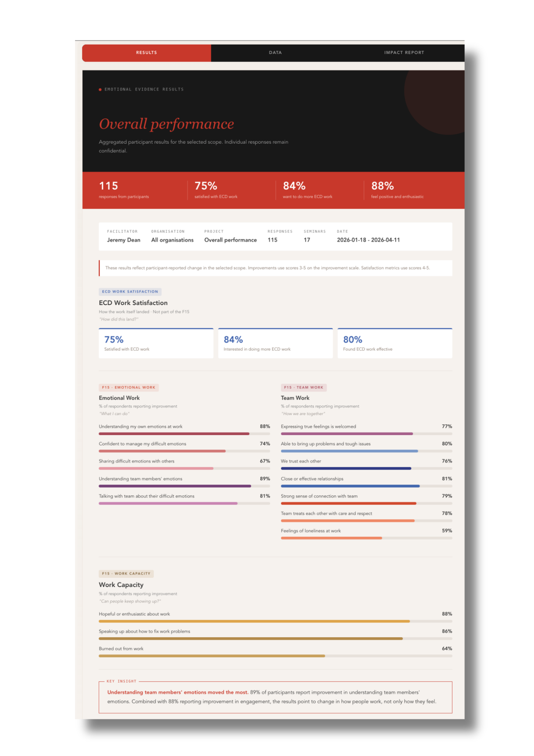The width and height of the screenshot is (534, 756).
Task: Open the Impact Report tab
Action: coord(404,53)
